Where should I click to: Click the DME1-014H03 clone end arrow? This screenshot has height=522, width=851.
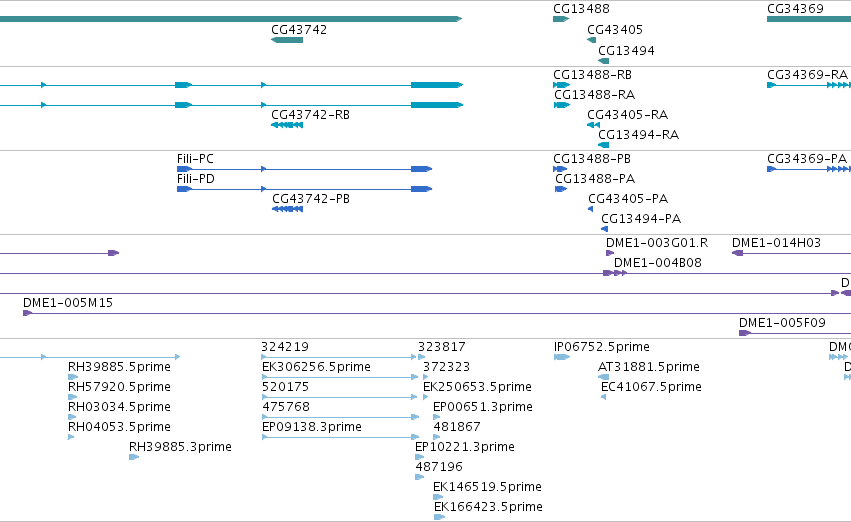click(x=738, y=253)
